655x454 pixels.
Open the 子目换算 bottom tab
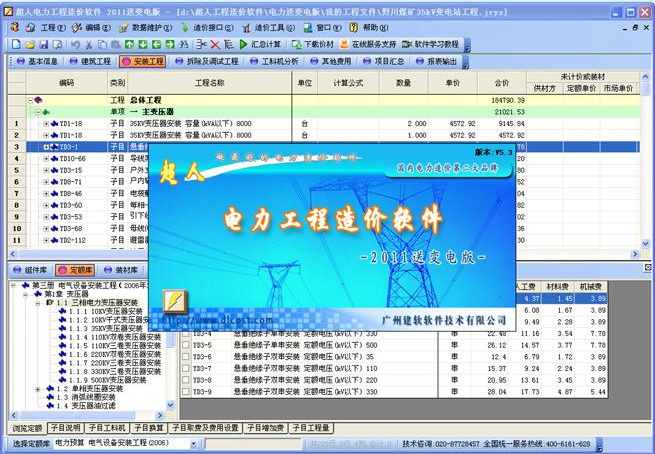pyautogui.click(x=148, y=428)
